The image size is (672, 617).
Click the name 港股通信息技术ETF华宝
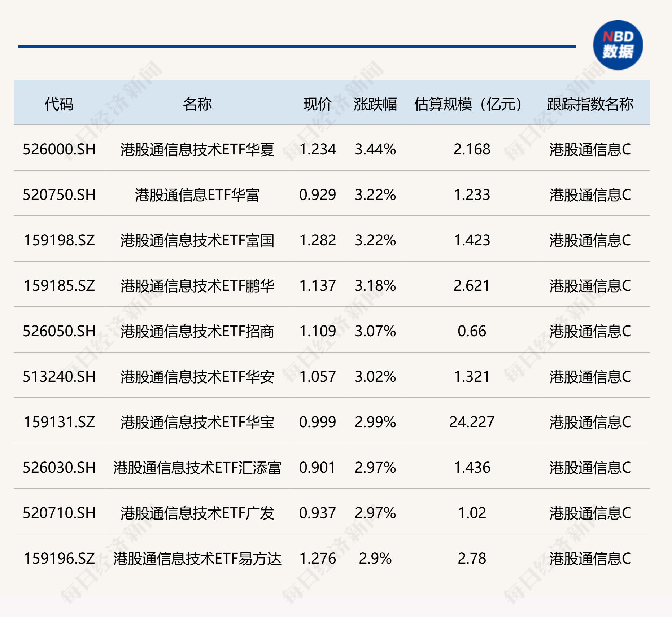197,422
